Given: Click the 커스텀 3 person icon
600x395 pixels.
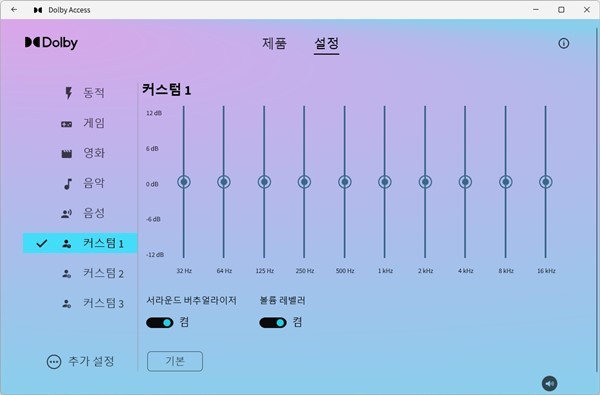Looking at the screenshot, I should (x=67, y=304).
